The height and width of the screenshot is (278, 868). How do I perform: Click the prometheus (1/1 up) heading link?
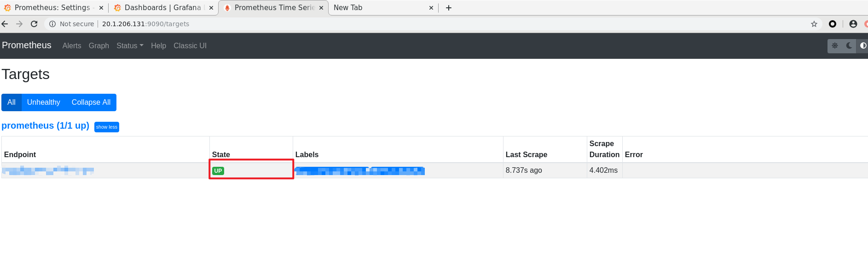tap(45, 126)
